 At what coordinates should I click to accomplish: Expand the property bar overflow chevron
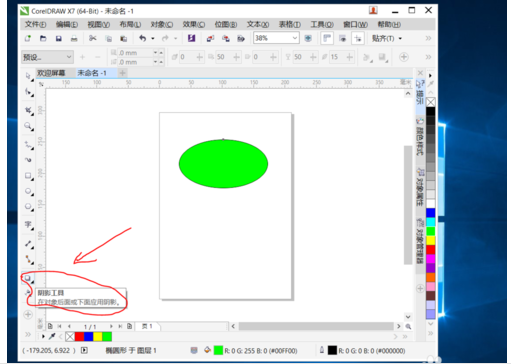coord(428,57)
